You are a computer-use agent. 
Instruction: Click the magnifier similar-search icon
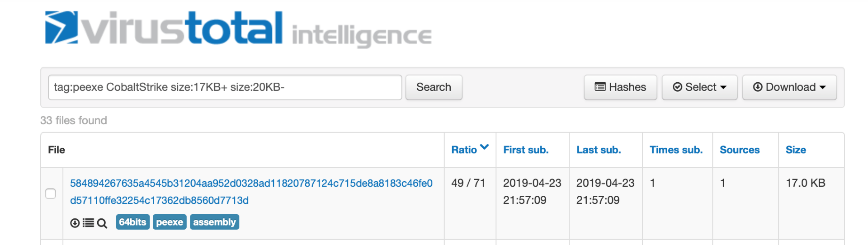[x=102, y=223]
